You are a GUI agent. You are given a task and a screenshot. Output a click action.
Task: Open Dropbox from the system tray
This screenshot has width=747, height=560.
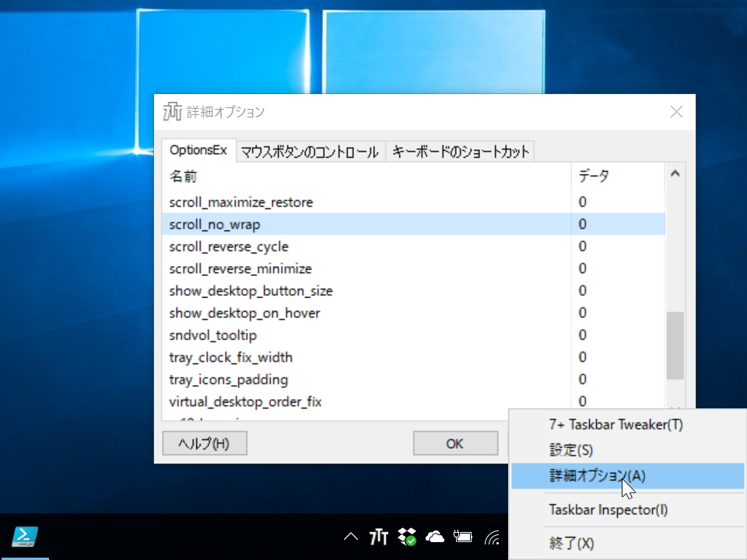[x=406, y=536]
